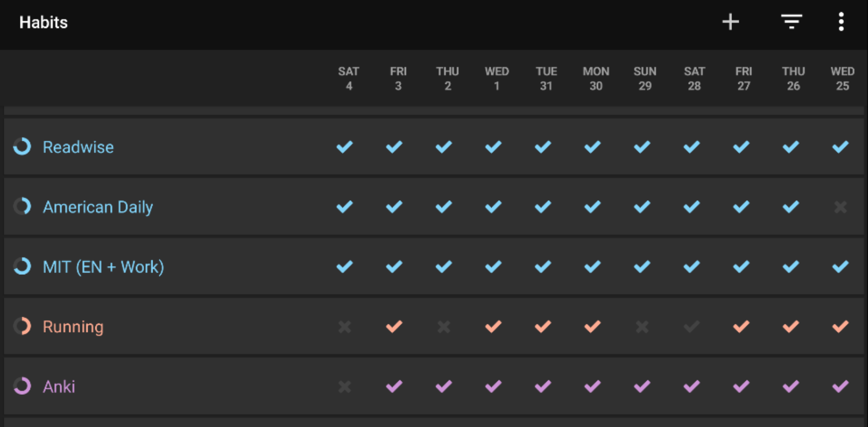Toggle Anki check for SAT 28

pos(692,386)
